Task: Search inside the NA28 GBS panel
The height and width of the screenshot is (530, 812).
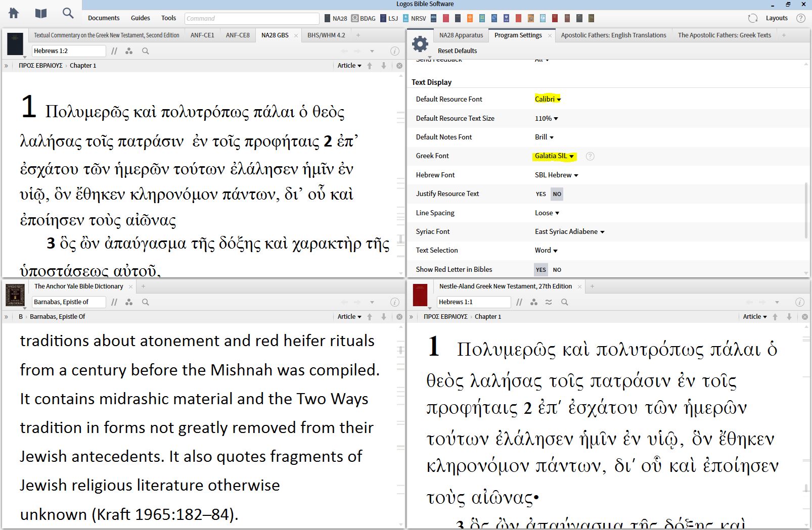Action: click(x=146, y=51)
